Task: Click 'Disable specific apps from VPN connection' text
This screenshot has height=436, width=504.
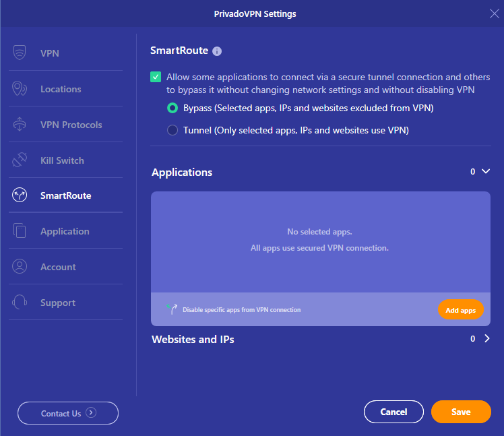Action: pos(242,310)
